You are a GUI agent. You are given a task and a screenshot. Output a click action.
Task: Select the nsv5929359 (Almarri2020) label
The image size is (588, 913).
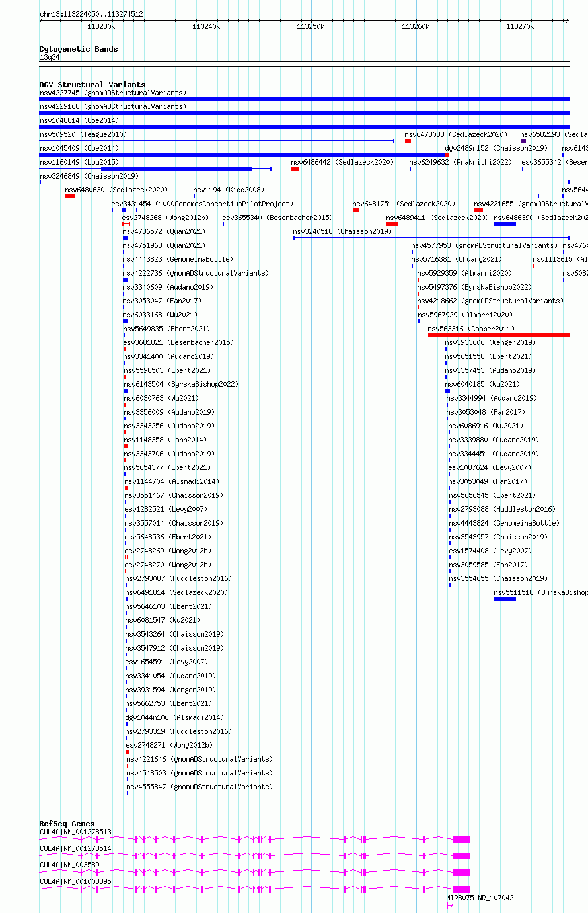coord(464,273)
